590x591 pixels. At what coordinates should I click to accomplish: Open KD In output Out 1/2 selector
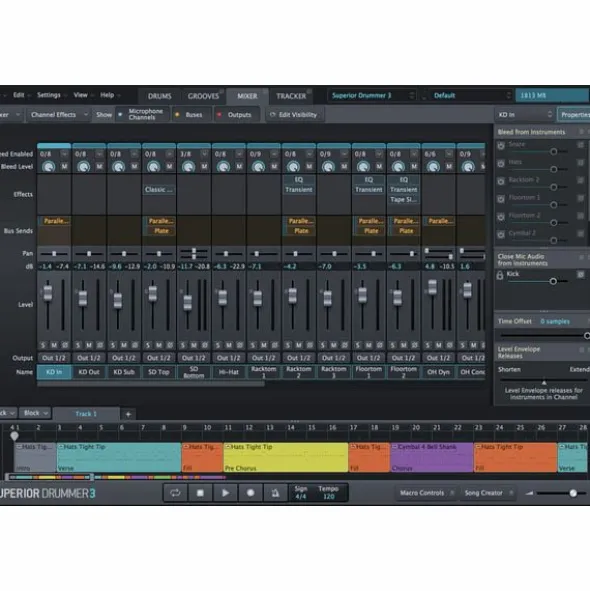pos(54,358)
